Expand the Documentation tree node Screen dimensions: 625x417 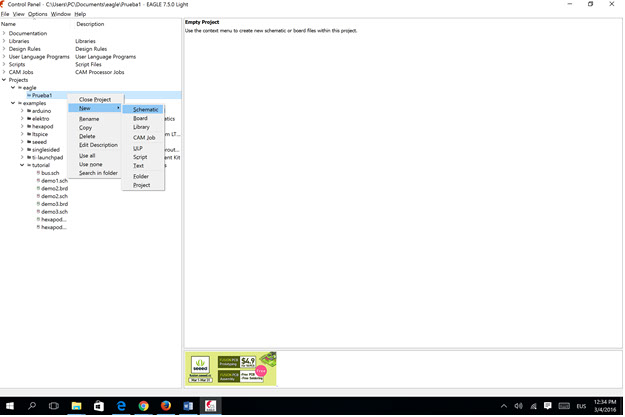[x=4, y=33]
